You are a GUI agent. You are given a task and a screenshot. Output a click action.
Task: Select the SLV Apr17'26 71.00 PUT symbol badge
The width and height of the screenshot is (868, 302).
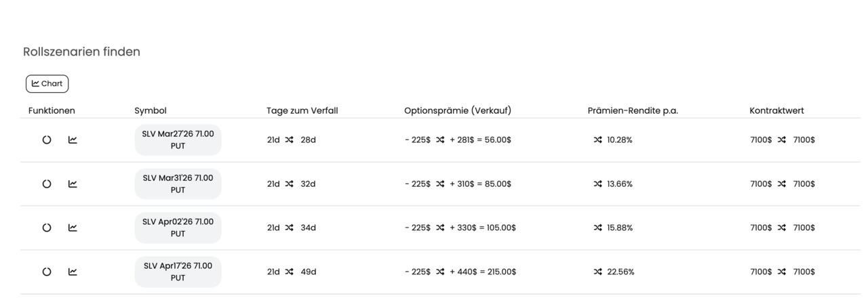[178, 272]
